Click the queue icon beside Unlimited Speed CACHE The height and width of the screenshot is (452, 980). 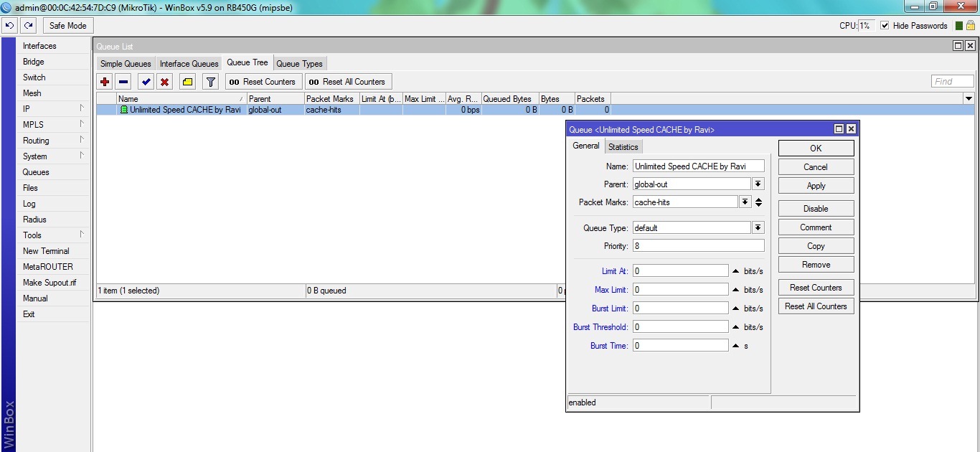[x=124, y=110]
